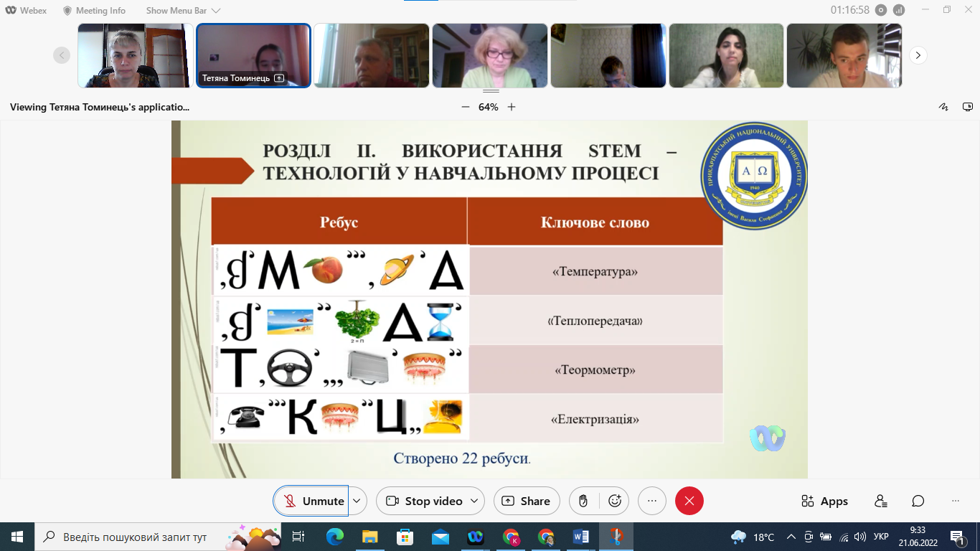Open reactions smiley icon
The width and height of the screenshot is (980, 551).
tap(614, 501)
